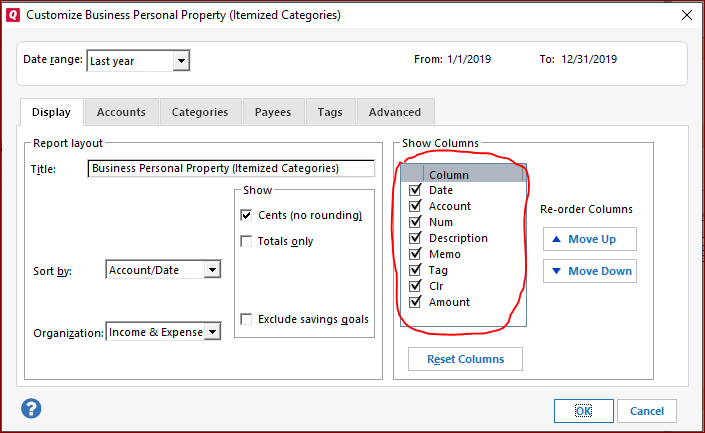This screenshot has height=433, width=705.
Task: Close the Customize dialog with the X
Action: [687, 15]
